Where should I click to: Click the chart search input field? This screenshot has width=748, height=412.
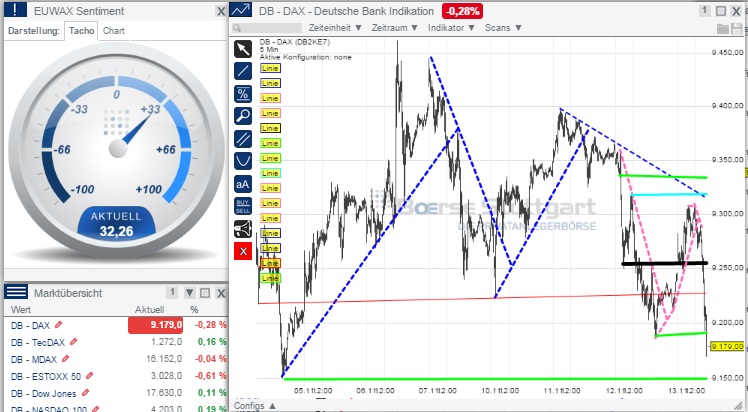coord(268,28)
